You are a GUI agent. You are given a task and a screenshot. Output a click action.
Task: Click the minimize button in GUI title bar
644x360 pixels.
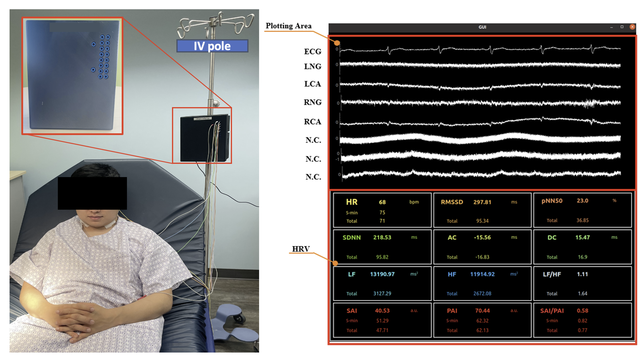click(611, 27)
